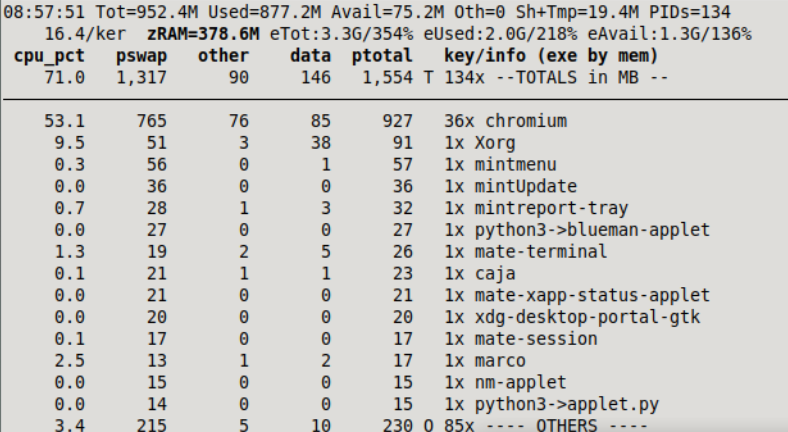Click the '1x Xorg' process entry
Viewport: 788px width, 432px height.
coord(479,143)
